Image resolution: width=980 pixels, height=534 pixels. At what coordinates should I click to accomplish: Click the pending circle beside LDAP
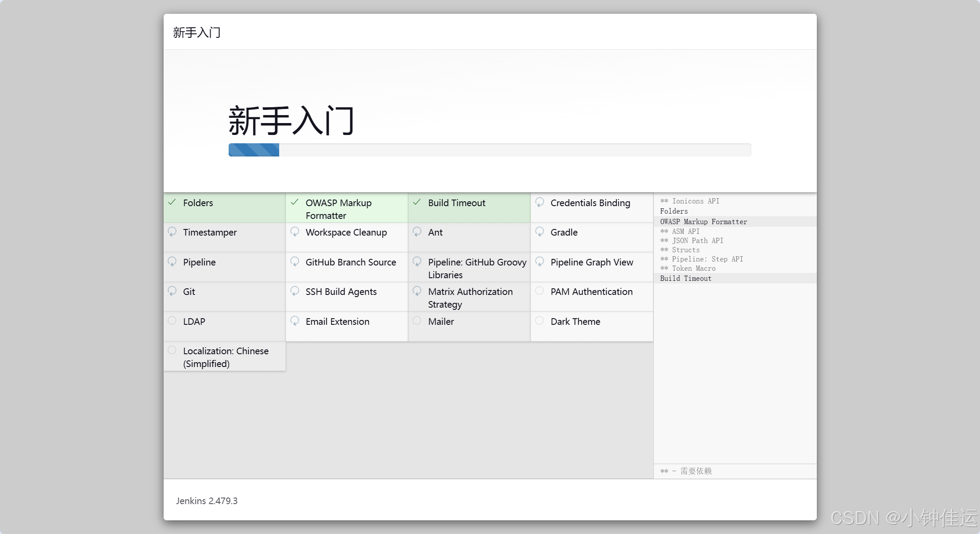[x=172, y=320]
